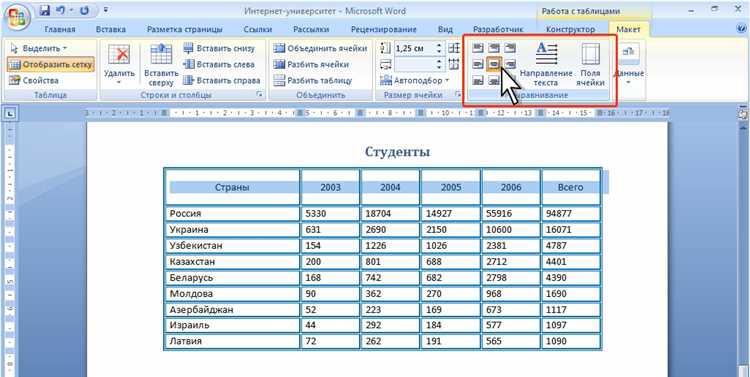Click Направление текста button
Screen dimensions: 750x377
(546, 65)
